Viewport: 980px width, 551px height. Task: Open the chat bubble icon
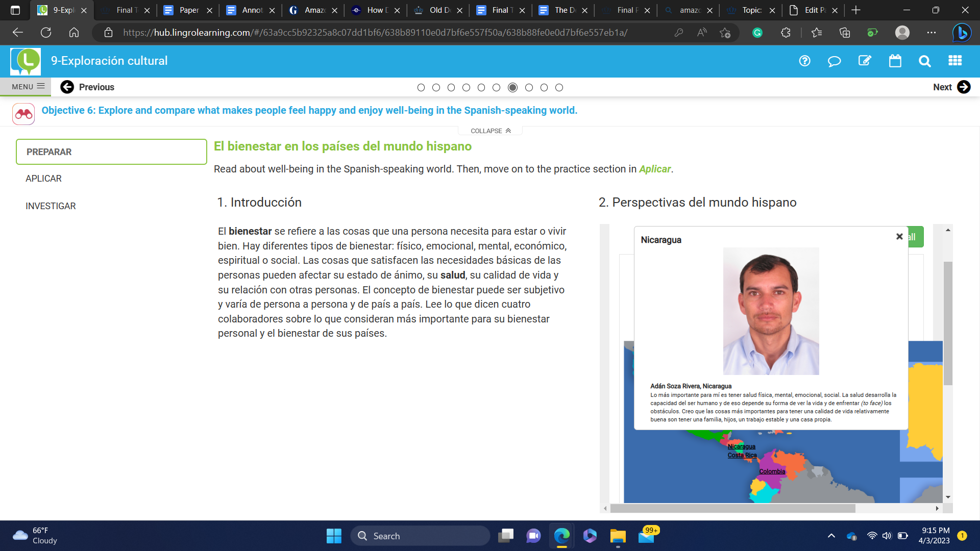click(834, 61)
